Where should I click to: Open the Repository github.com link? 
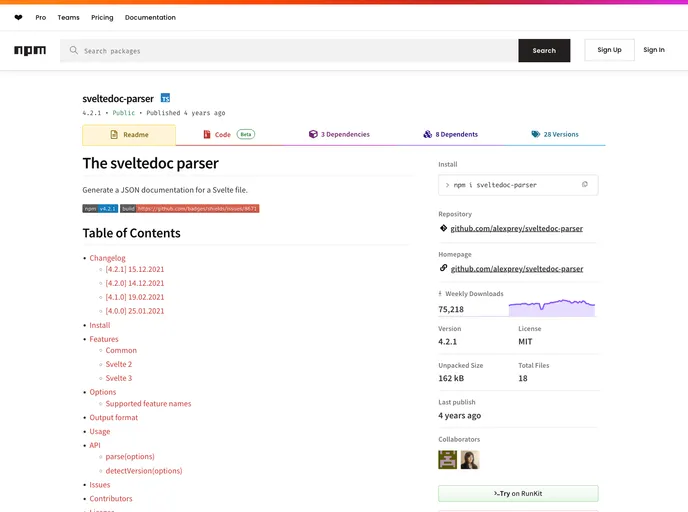click(516, 228)
